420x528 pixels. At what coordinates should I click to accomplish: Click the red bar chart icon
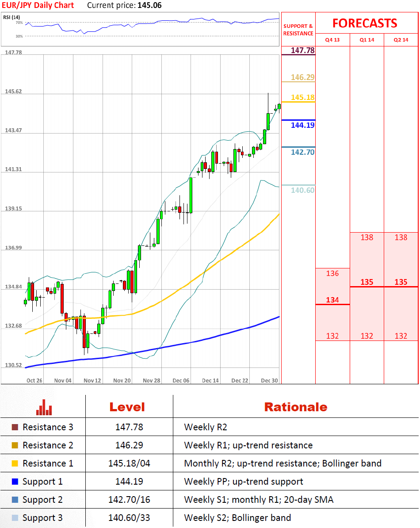pos(44,407)
